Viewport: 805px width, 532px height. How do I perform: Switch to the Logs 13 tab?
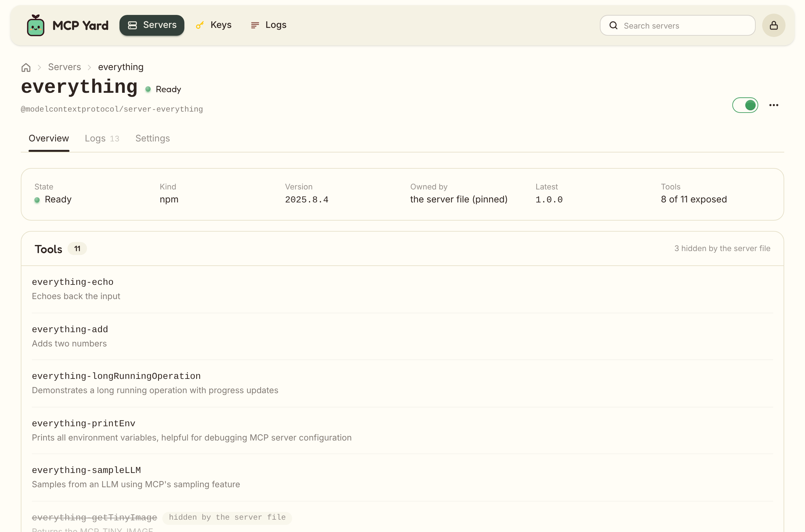[x=102, y=139]
